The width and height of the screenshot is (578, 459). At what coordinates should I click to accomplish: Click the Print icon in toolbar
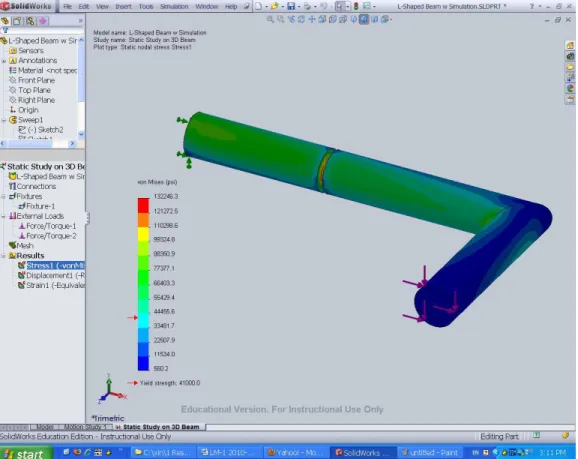[x=307, y=6]
